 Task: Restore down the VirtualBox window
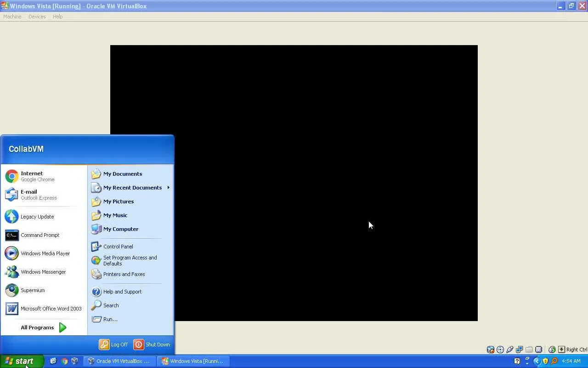(x=571, y=6)
